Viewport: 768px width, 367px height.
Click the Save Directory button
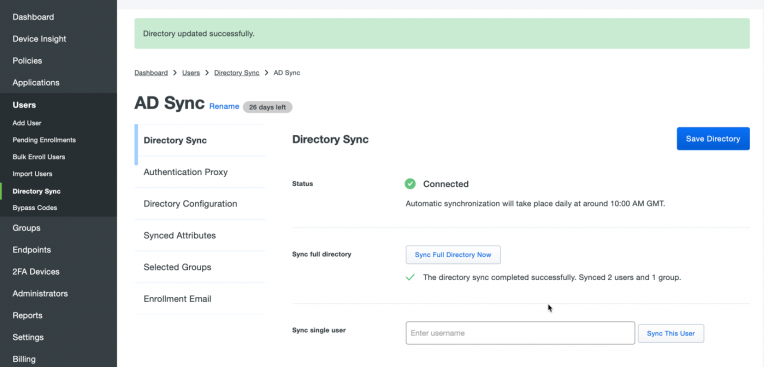713,139
